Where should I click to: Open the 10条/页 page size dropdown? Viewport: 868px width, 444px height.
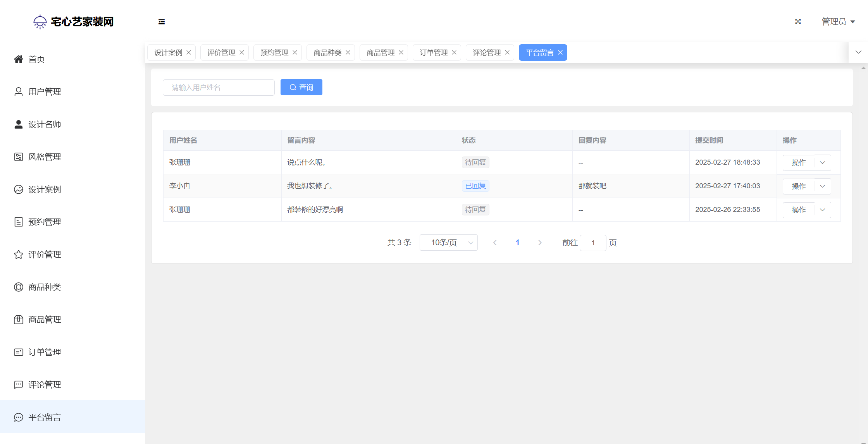(x=448, y=243)
